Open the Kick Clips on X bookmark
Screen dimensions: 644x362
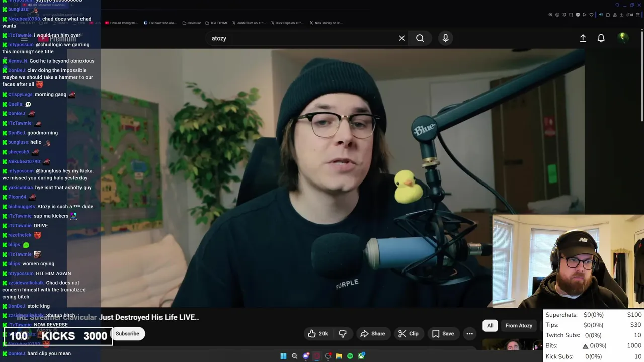(x=287, y=23)
